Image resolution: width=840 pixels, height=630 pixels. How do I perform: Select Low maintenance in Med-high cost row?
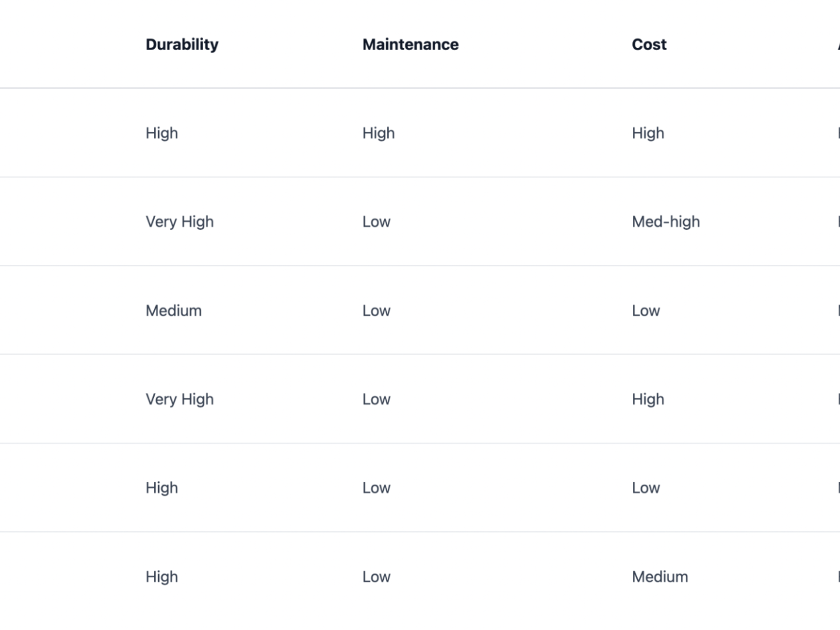click(376, 222)
